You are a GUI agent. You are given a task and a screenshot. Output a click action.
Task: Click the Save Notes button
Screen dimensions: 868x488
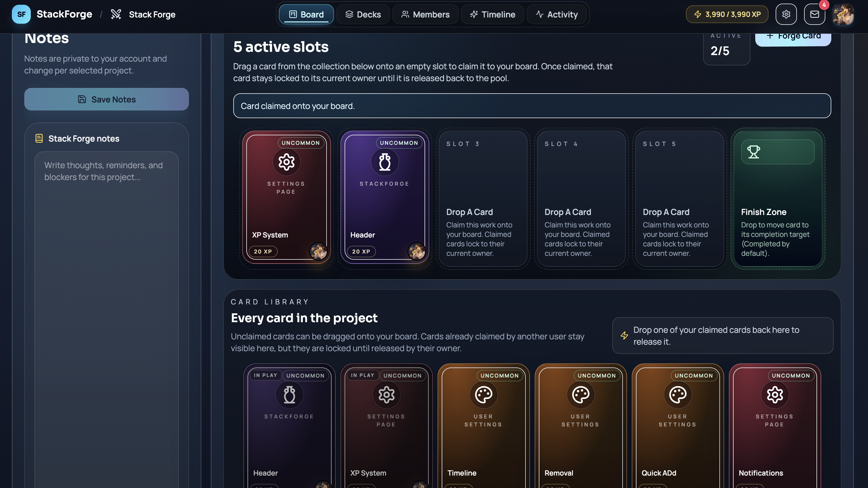pyautogui.click(x=107, y=99)
